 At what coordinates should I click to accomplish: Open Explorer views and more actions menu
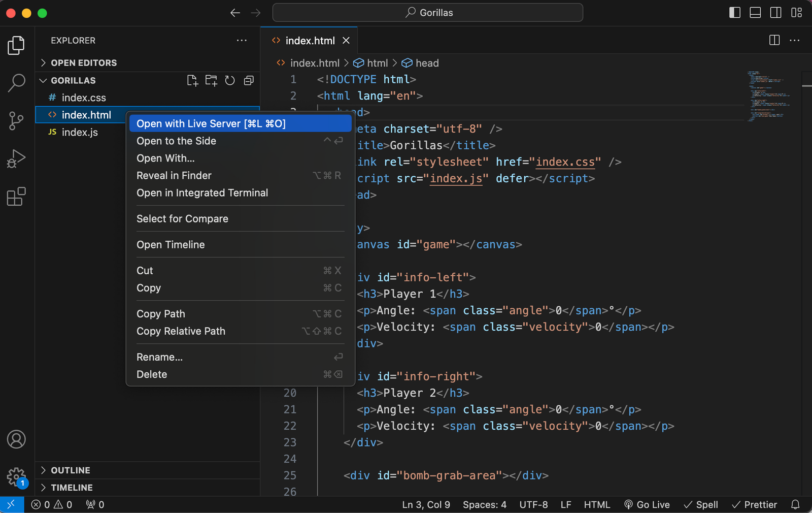tap(242, 40)
